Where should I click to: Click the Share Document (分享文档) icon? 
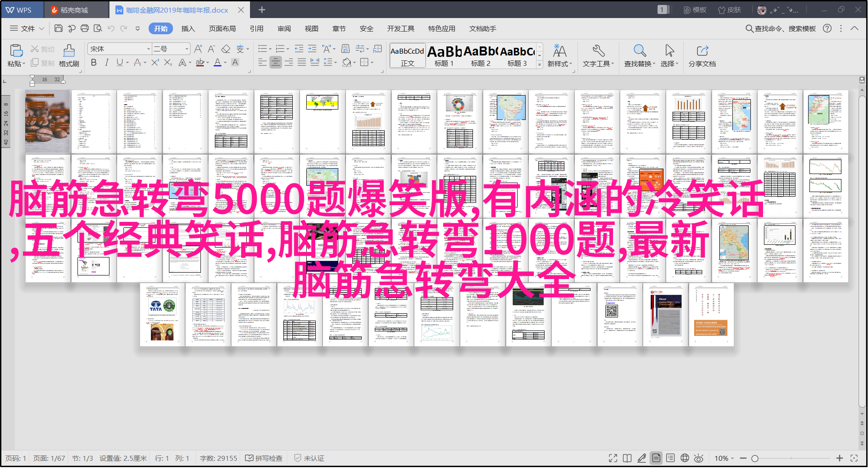coord(702,55)
